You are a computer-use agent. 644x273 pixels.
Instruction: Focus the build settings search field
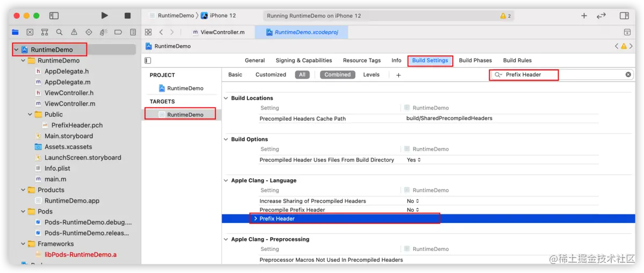click(x=561, y=75)
